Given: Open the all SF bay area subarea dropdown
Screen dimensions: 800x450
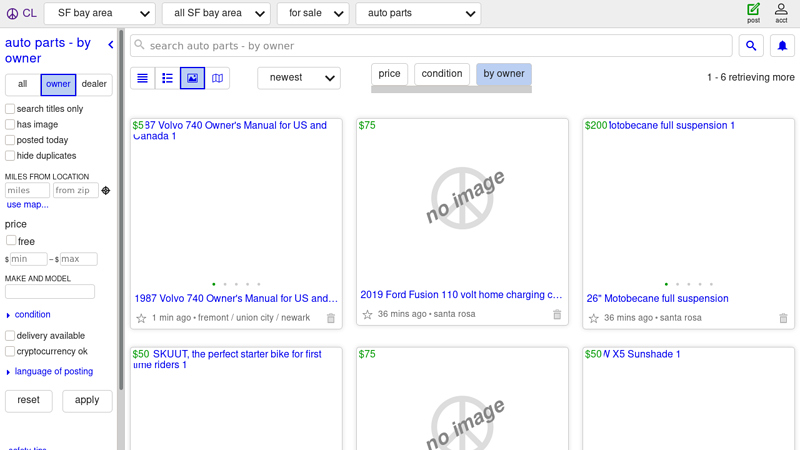Looking at the screenshot, I should 216,13.
